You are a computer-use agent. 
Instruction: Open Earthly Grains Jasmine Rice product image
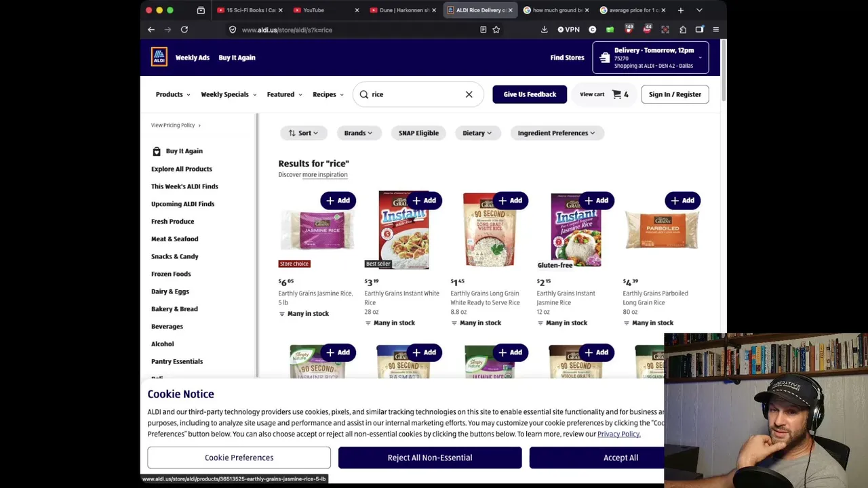coord(317,230)
